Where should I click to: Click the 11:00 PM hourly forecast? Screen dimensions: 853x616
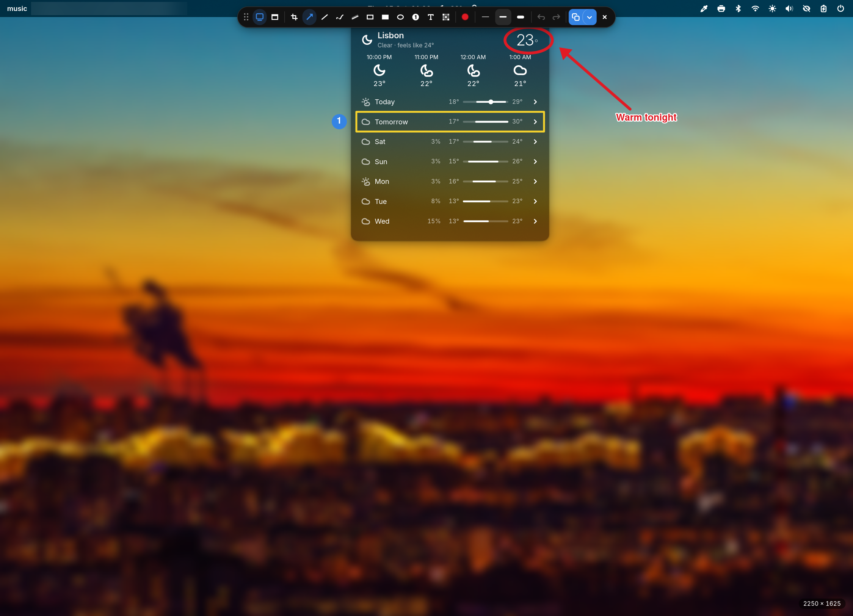[426, 71]
